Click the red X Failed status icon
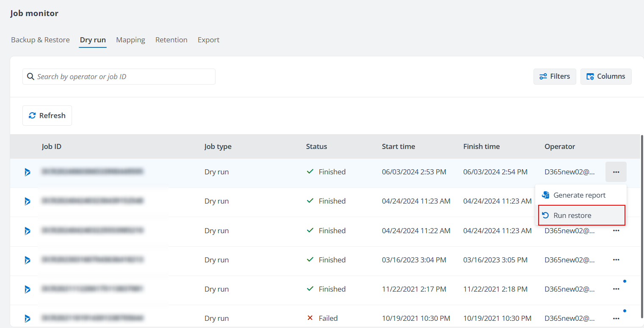 310,318
